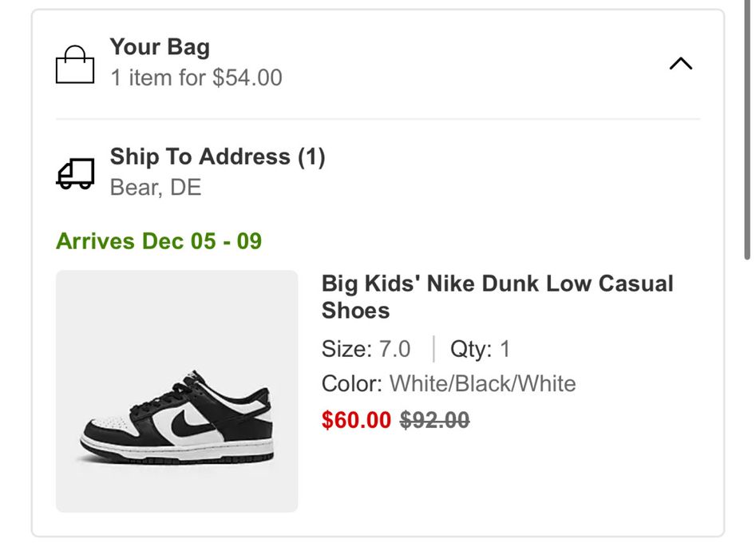This screenshot has width=756, height=559.
Task: Collapse the Your Bag section chevron
Action: point(680,64)
